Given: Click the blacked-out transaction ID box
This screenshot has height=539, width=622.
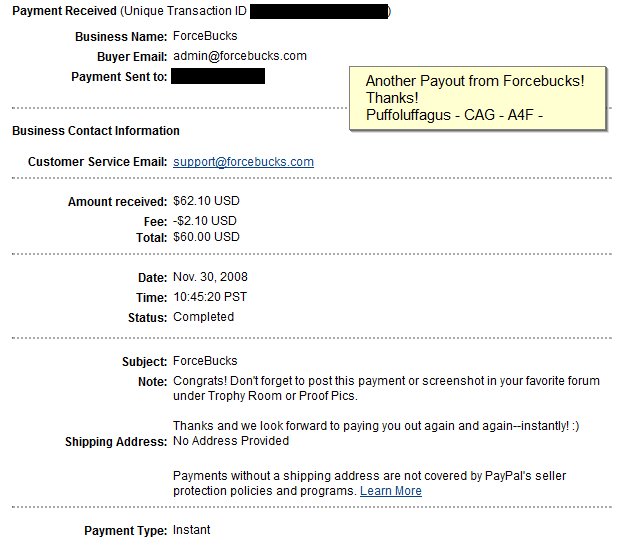Looking at the screenshot, I should pos(319,11).
